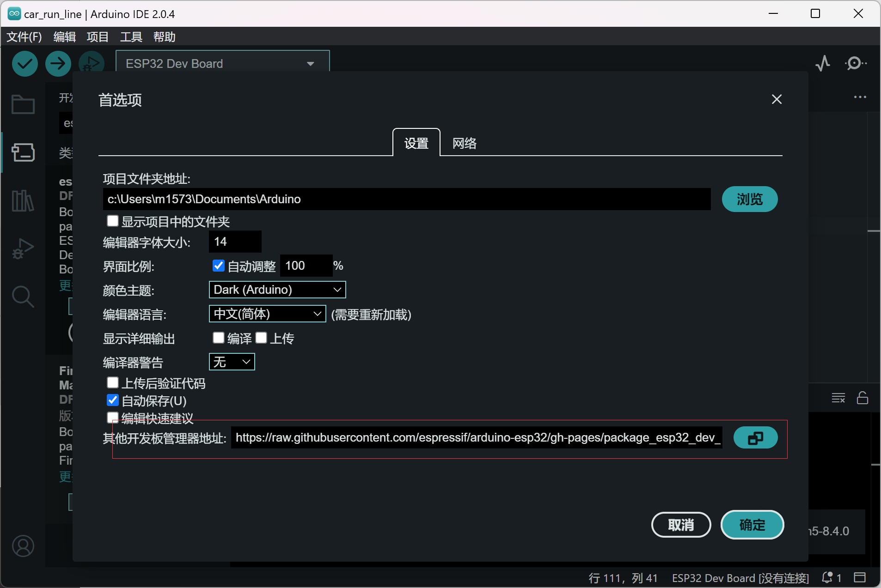Open the Sketchbook folder panel

point(23,104)
